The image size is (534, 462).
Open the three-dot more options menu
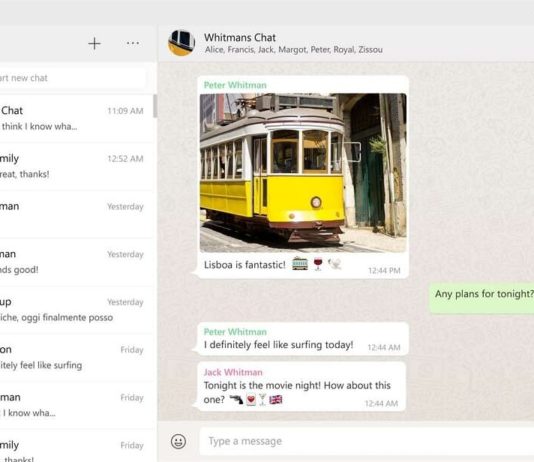(x=132, y=43)
